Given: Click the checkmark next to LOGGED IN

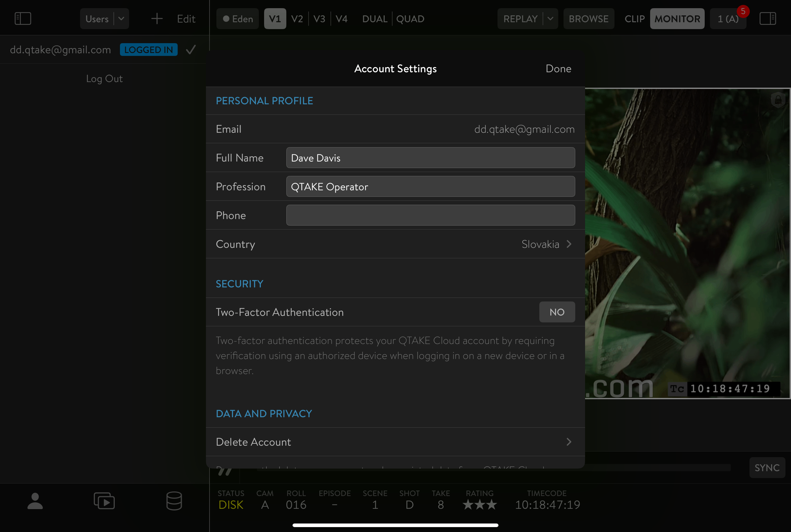Looking at the screenshot, I should point(191,50).
